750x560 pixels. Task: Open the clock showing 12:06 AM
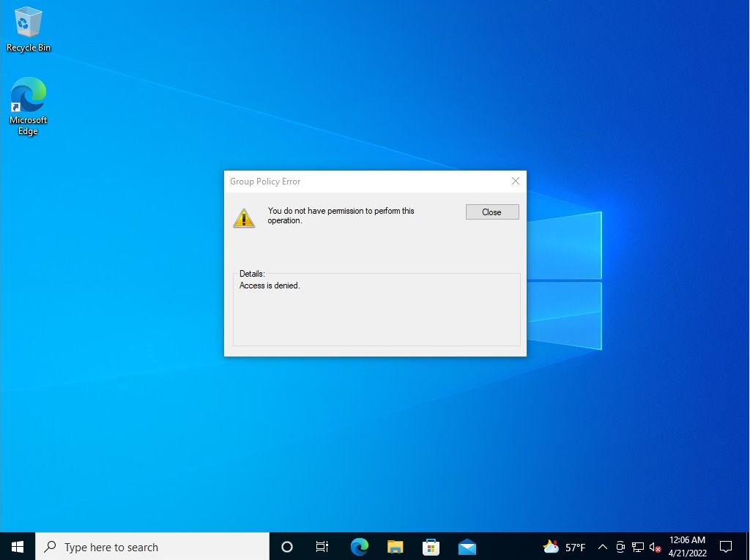[x=687, y=547]
